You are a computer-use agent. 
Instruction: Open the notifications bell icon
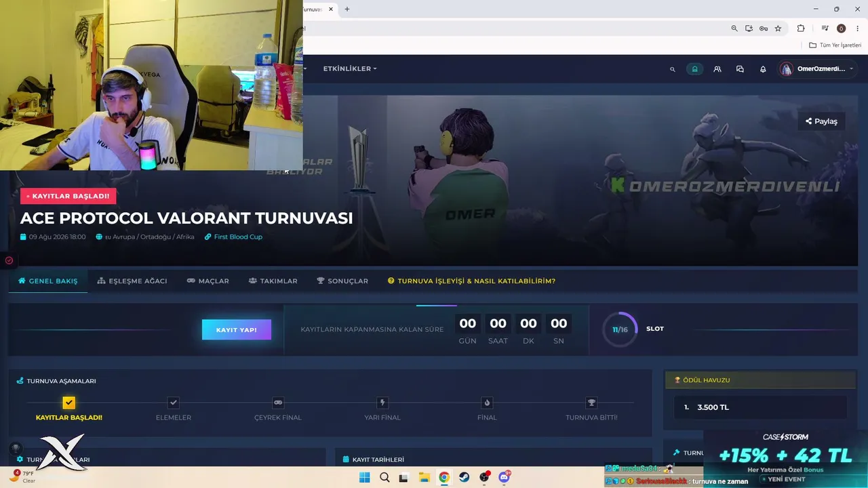(x=763, y=69)
